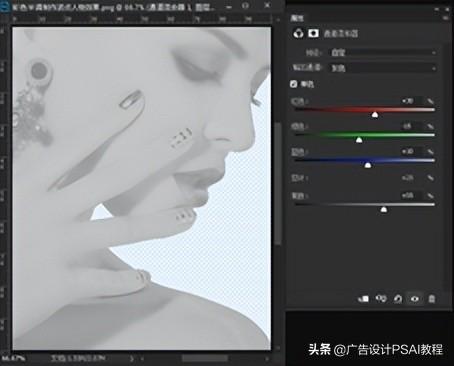Open the Properties panel flyout menu

pyautogui.click(x=446, y=18)
